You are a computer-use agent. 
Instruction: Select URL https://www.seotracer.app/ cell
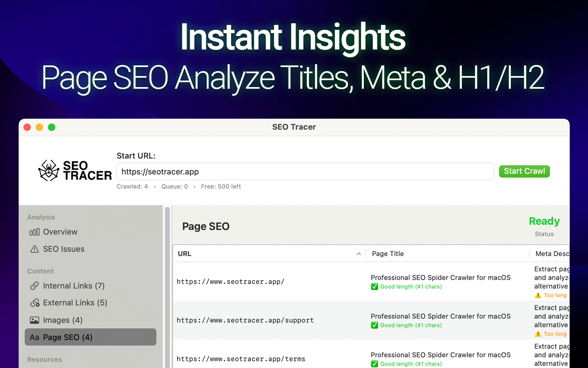pos(230,282)
